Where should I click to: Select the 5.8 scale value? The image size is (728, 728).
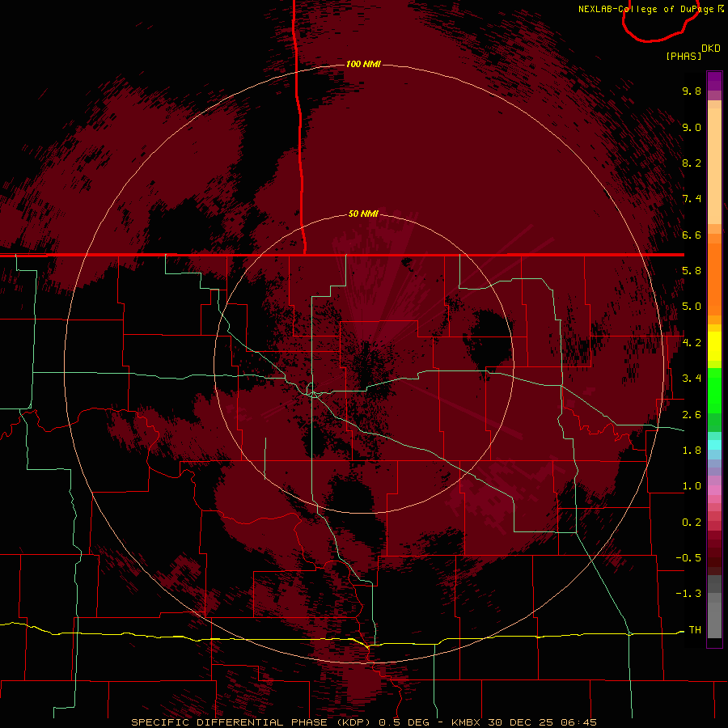[692, 271]
